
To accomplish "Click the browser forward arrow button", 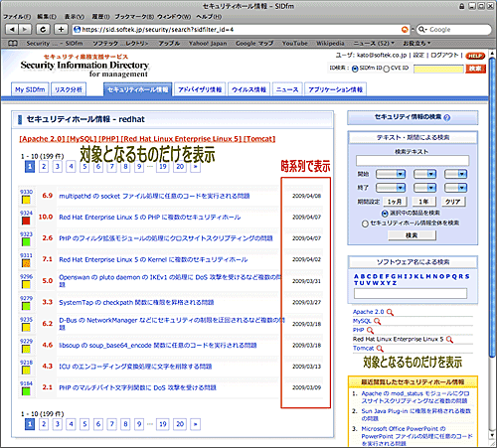I will (x=25, y=30).
